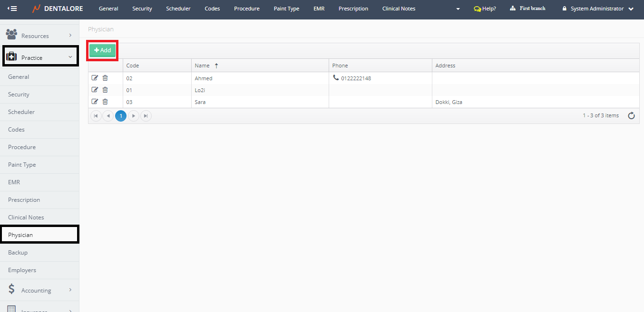
Task: Open Prescription in the top menu
Action: pyautogui.click(x=353, y=9)
